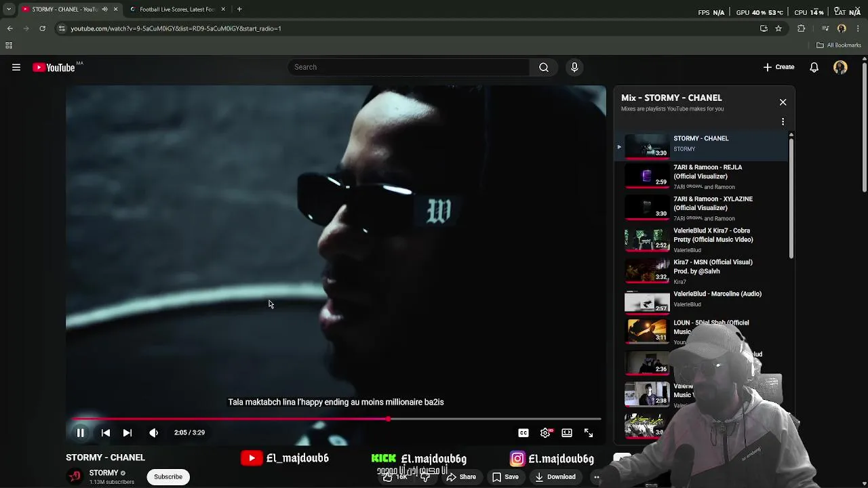Screen dimensions: 868x488
Task: Click the YouTube URL address bar
Action: click(407, 28)
